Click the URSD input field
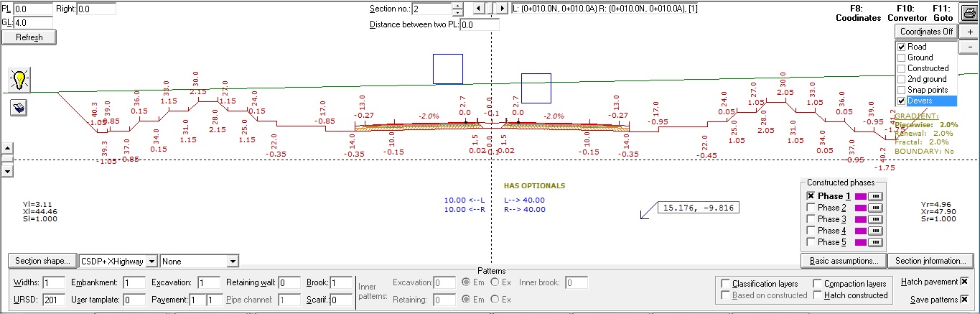 click(54, 300)
